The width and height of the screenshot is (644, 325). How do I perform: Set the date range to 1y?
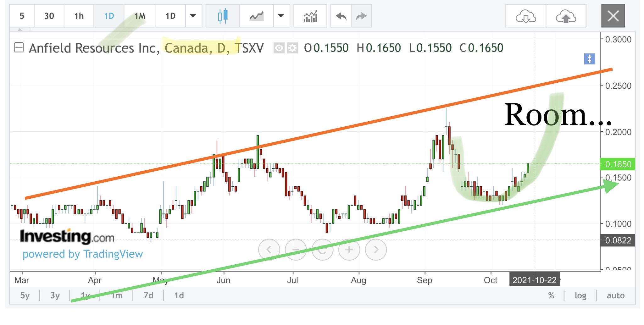pos(85,295)
